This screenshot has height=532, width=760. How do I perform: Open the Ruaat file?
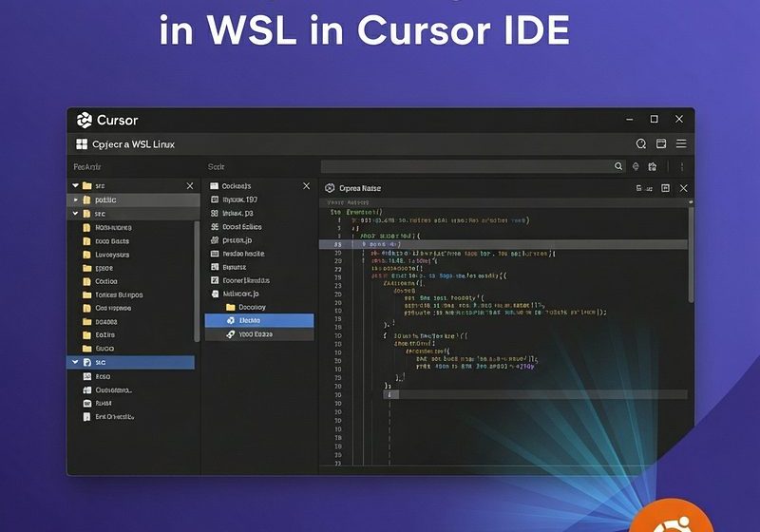(104, 403)
